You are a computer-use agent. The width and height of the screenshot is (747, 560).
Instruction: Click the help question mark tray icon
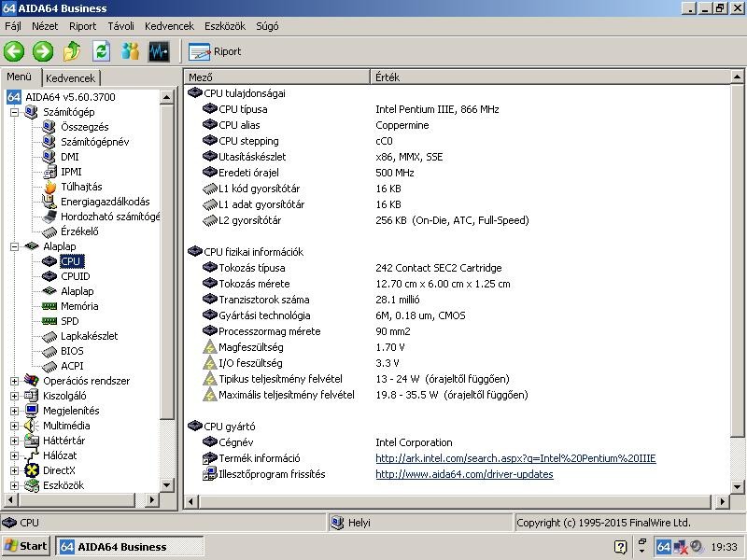[x=620, y=547]
